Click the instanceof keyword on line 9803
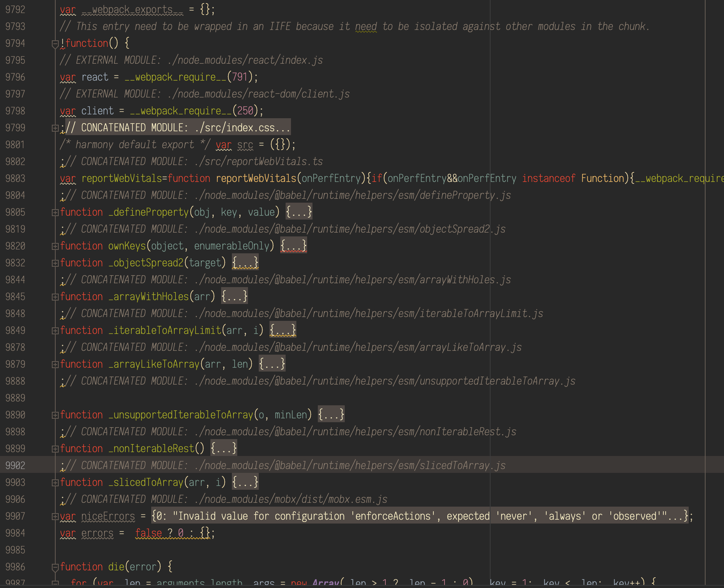The width and height of the screenshot is (724, 588). [549, 178]
